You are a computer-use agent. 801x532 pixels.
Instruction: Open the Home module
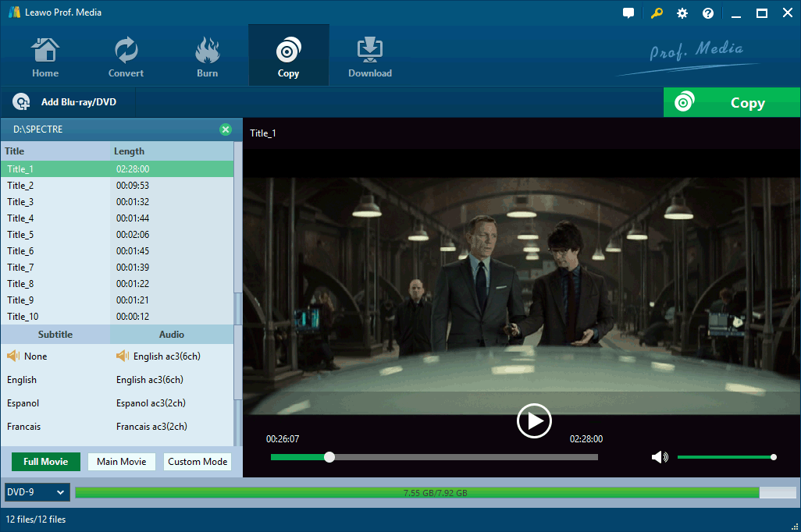point(45,57)
